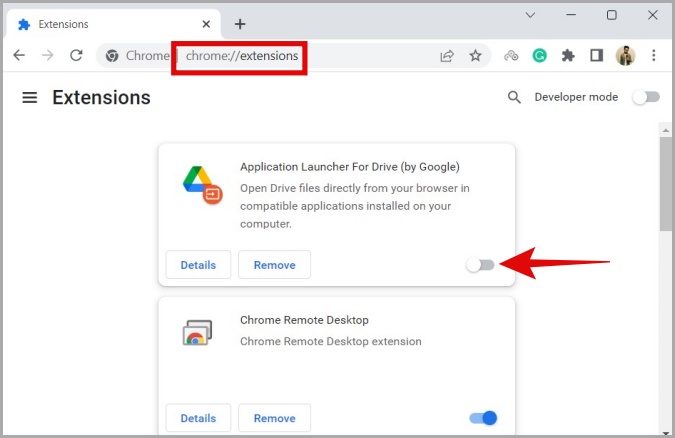Minimize the Chrome window
This screenshot has height=438, width=675.
tap(571, 15)
